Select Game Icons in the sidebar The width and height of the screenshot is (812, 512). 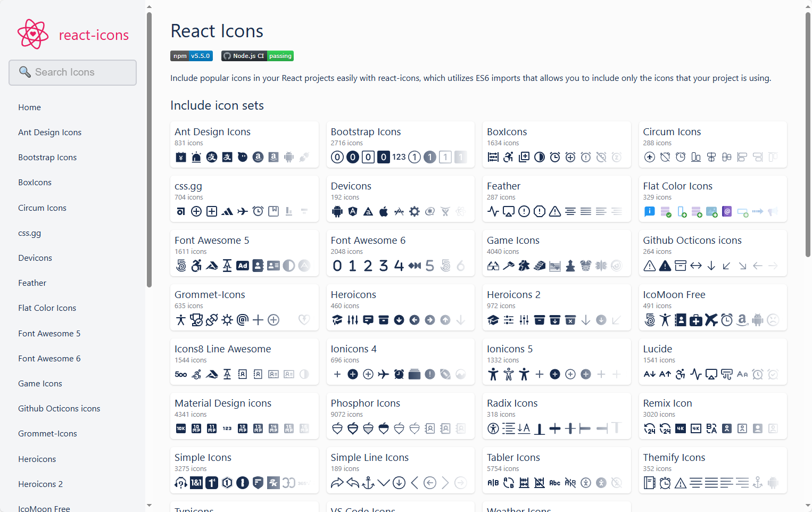coord(40,383)
